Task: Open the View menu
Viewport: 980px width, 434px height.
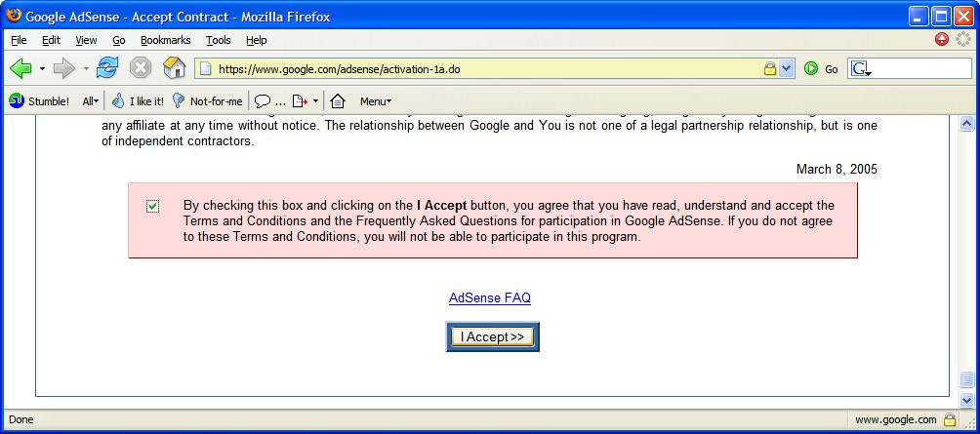Action: tap(86, 40)
